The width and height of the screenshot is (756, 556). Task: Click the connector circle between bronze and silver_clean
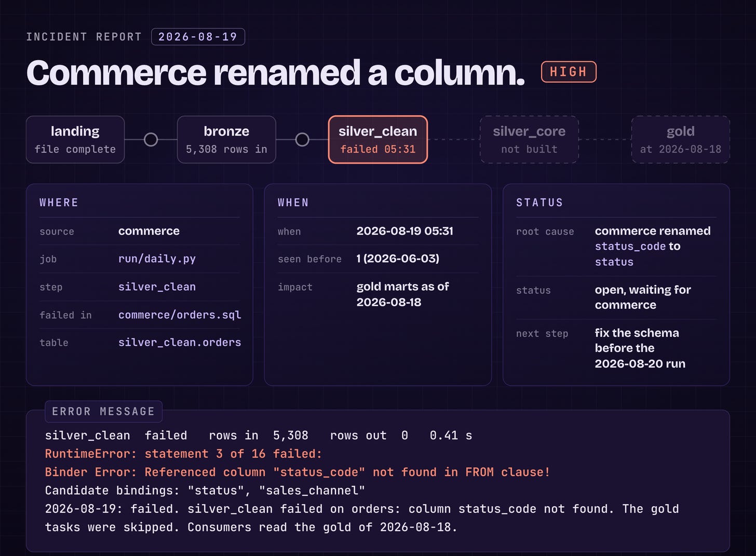click(x=302, y=140)
